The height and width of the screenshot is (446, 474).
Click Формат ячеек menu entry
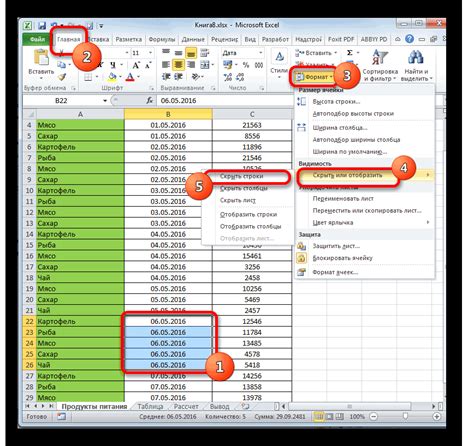pos(335,272)
